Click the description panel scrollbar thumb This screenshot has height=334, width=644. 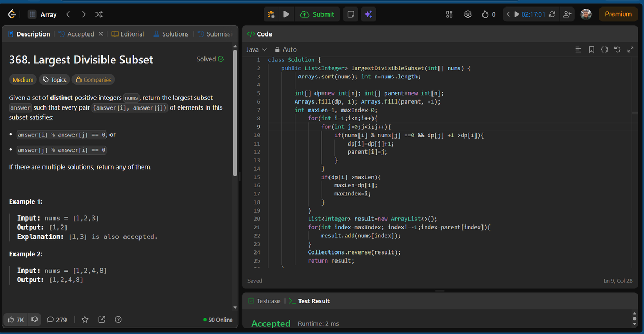pyautogui.click(x=235, y=113)
